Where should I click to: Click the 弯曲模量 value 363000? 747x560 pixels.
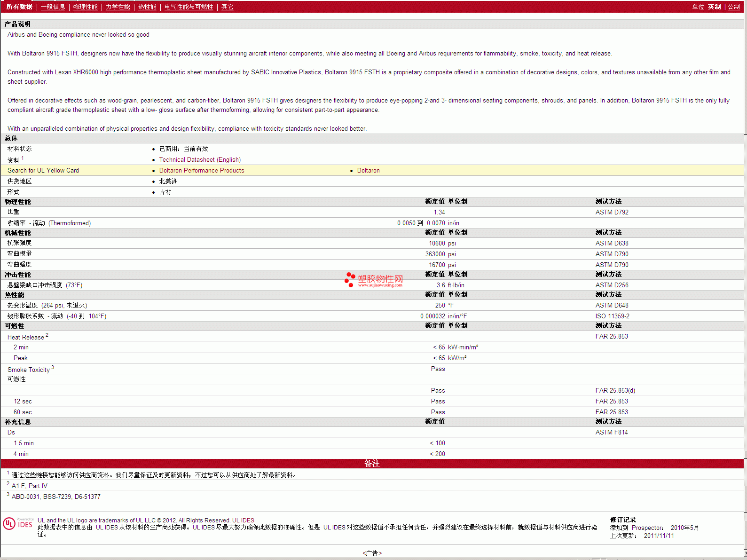[435, 254]
